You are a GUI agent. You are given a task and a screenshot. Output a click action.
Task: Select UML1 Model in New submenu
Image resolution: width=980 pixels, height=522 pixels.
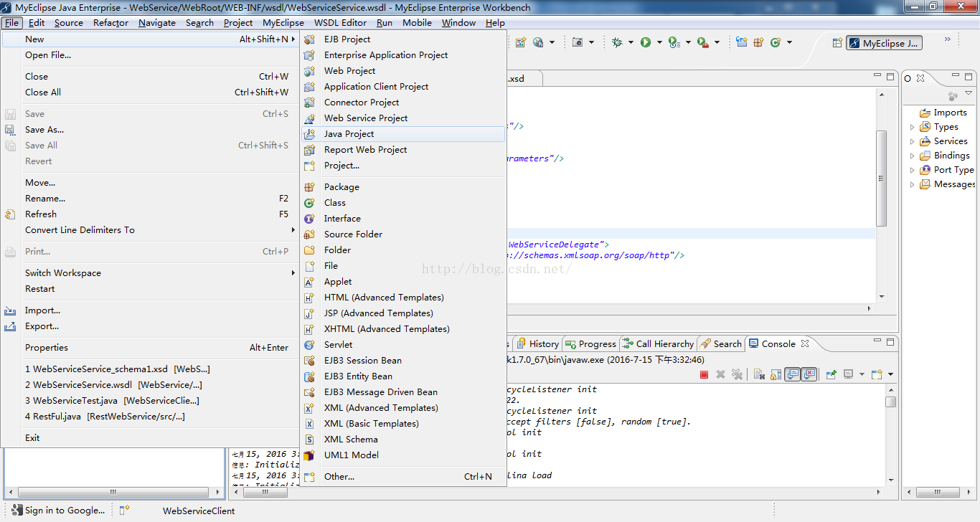pyautogui.click(x=403, y=455)
